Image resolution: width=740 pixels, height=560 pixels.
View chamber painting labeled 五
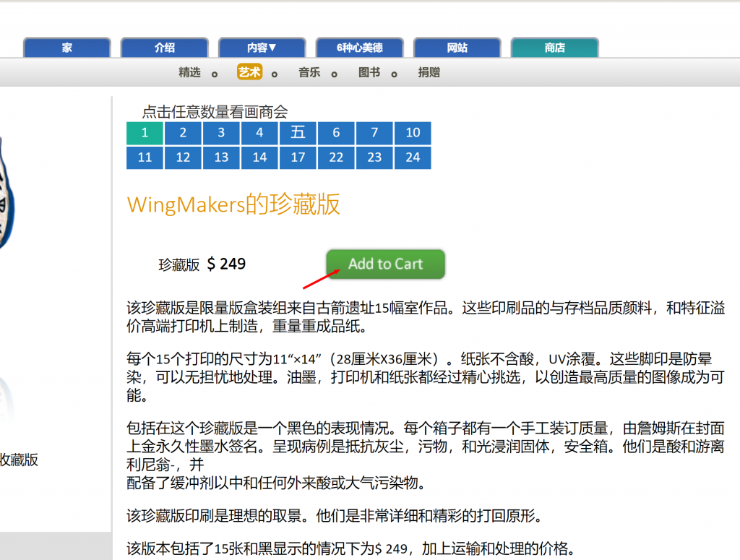[298, 132]
